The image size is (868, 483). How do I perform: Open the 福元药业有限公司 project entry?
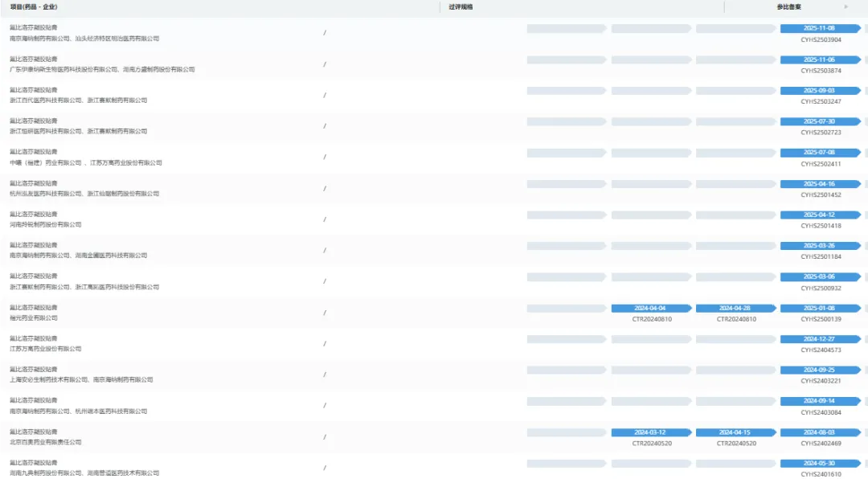click(x=34, y=318)
